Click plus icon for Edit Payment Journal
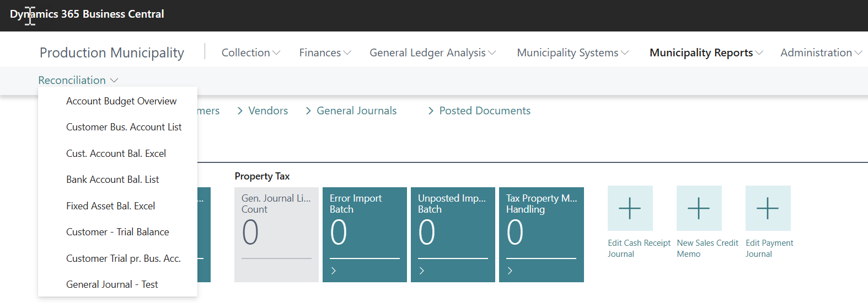Viewport: 868px width, 306px height. 768,208
